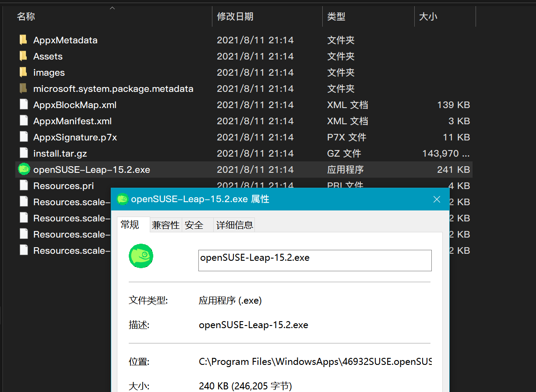Image resolution: width=536 pixels, height=392 pixels.
Task: Sort files by the 大小 column header
Action: [x=428, y=17]
